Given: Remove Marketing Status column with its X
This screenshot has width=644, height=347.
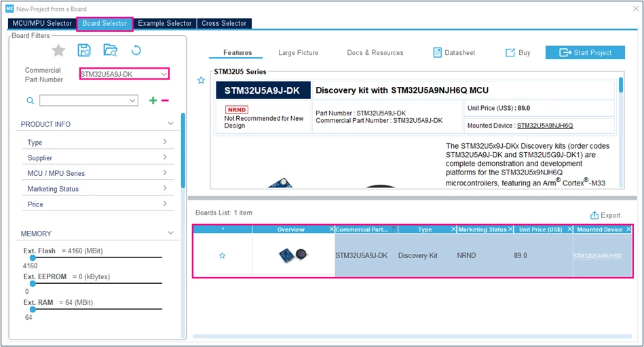Looking at the screenshot, I should point(510,230).
